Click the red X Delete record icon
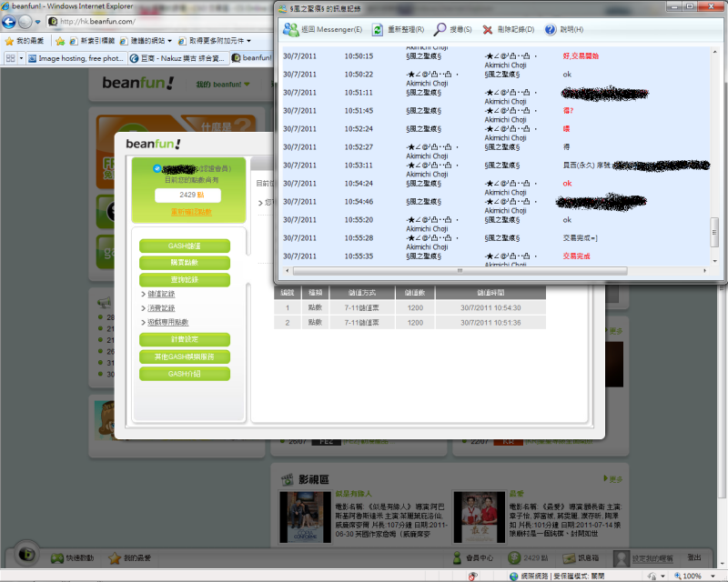Viewport: 728px width, 582px height. click(487, 30)
